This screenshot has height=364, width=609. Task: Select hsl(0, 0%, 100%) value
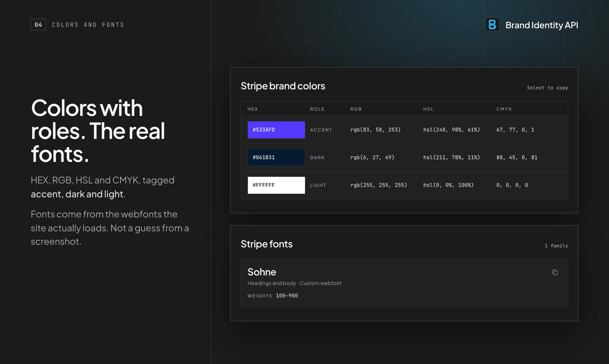(448, 185)
